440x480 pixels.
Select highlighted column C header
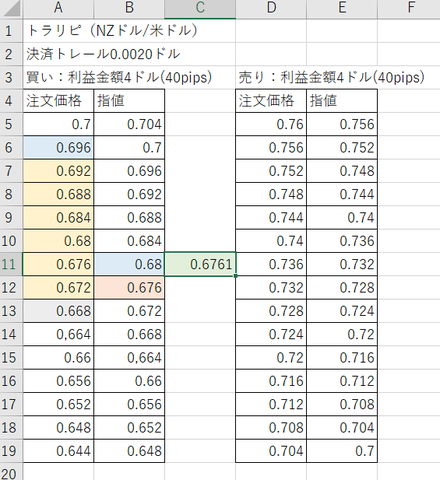[200, 9]
